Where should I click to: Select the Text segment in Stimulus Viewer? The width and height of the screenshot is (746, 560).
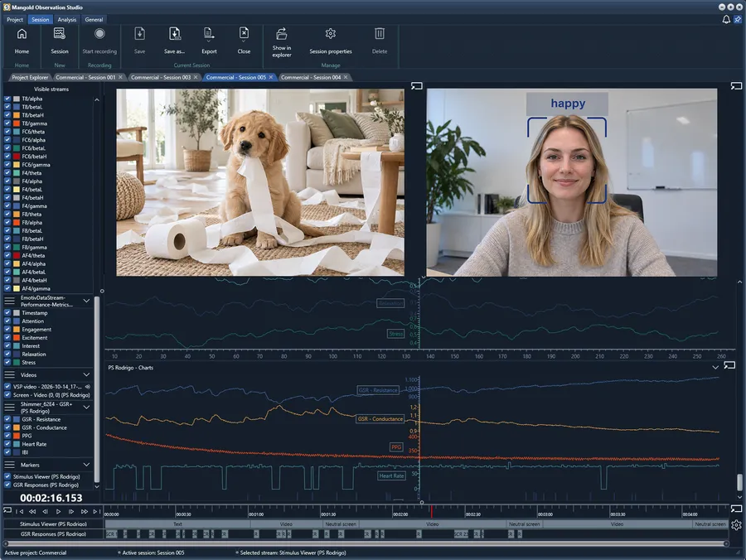click(x=177, y=524)
